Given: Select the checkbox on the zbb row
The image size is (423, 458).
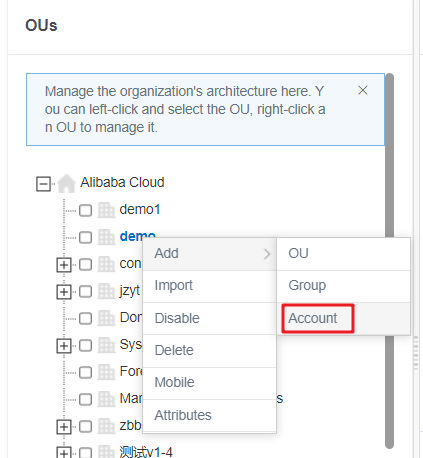Looking at the screenshot, I should pyautogui.click(x=85, y=426).
